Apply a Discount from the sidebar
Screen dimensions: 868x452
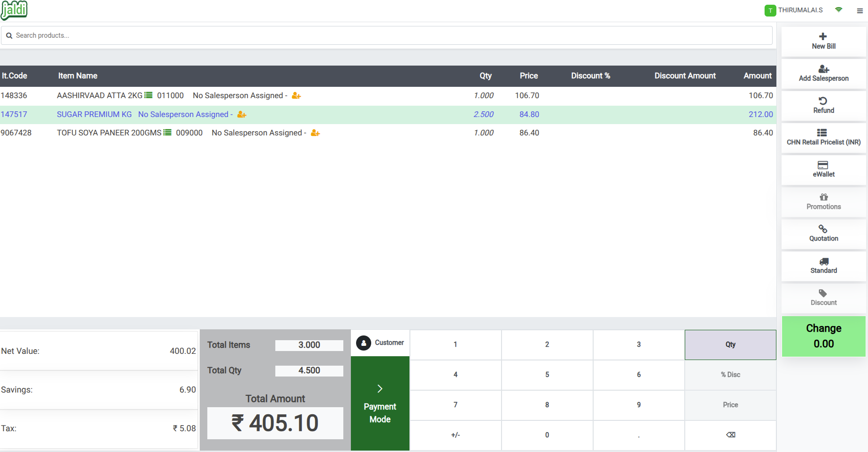(x=823, y=297)
